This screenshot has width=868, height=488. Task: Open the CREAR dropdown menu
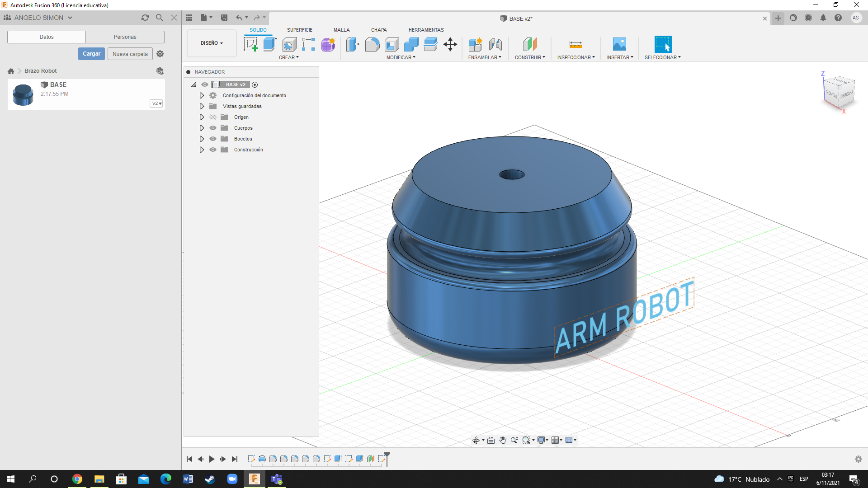pos(289,57)
